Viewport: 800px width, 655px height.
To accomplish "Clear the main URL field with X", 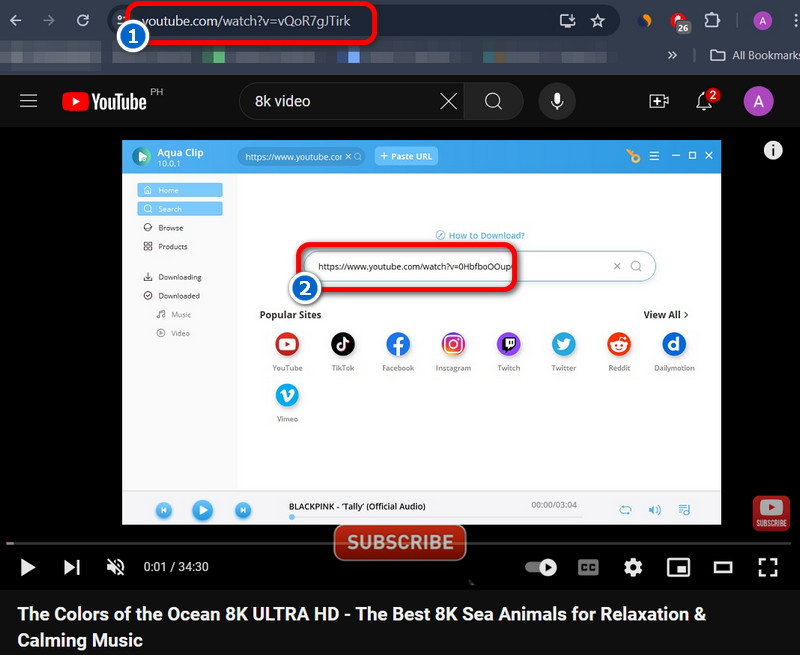I will click(x=617, y=266).
